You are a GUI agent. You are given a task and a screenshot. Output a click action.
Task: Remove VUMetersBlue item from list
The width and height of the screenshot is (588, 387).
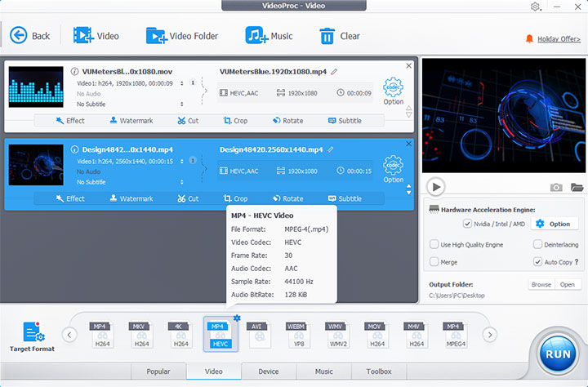pyautogui.click(x=409, y=65)
